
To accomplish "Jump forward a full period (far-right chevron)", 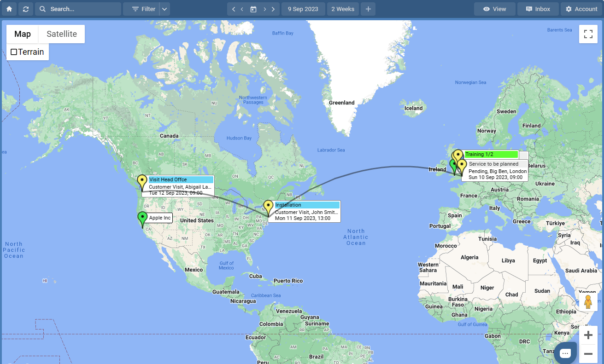I will point(273,9).
